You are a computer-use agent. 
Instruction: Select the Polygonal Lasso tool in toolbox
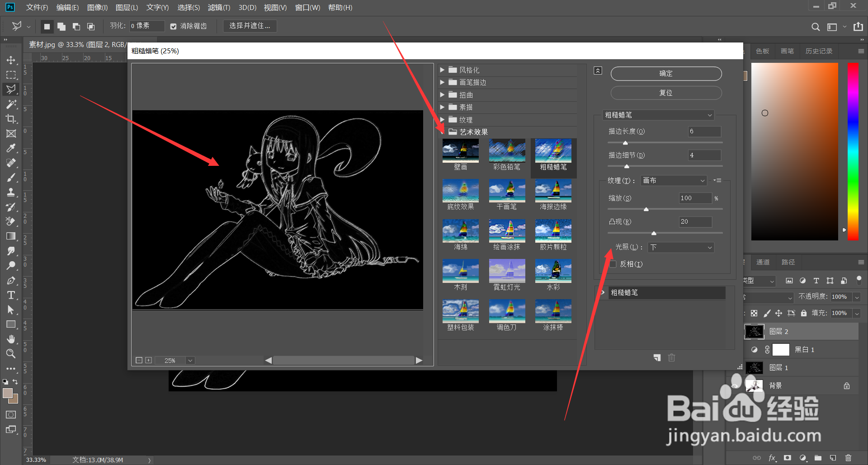tap(11, 89)
